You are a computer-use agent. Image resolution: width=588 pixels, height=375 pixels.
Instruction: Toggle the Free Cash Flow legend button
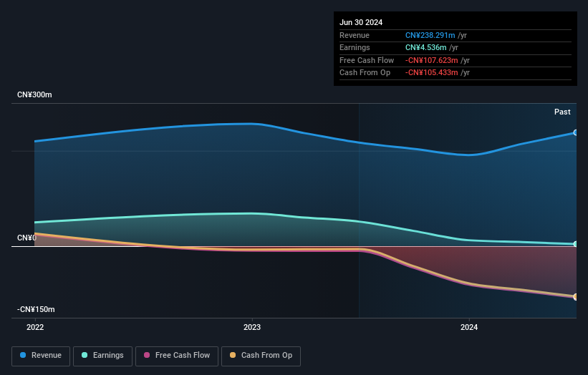(177, 356)
